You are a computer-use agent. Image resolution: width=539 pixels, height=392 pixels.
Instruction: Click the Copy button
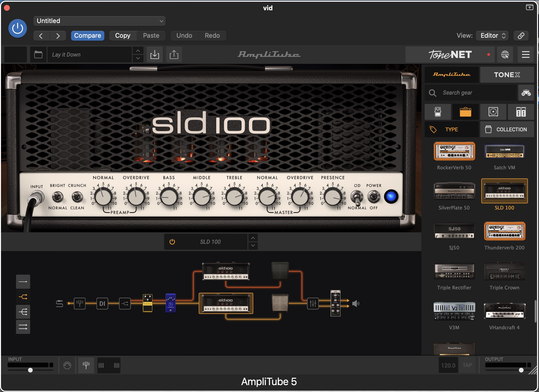123,36
